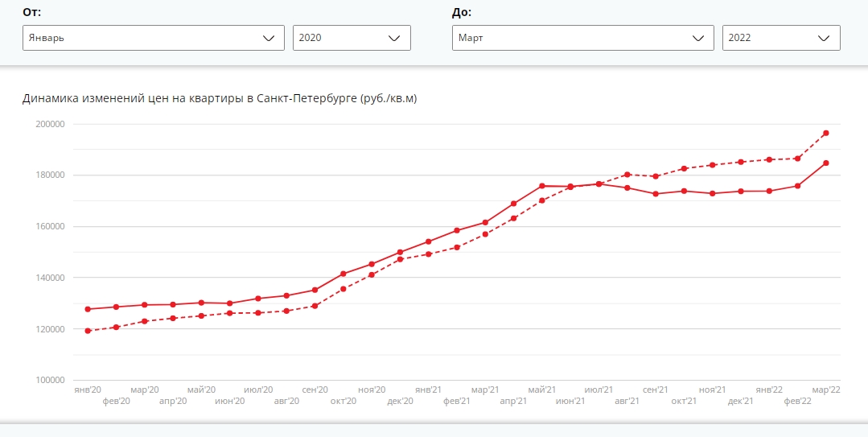The width and height of the screenshot is (868, 437).
Task: Click the solid line сен'21 data point
Action: [x=656, y=194]
